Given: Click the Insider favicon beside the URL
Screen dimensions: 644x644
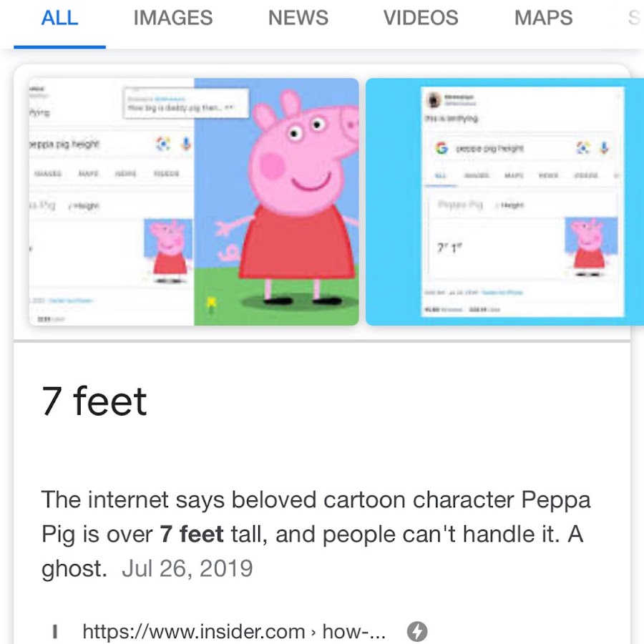Looking at the screenshot, I should (x=55, y=632).
